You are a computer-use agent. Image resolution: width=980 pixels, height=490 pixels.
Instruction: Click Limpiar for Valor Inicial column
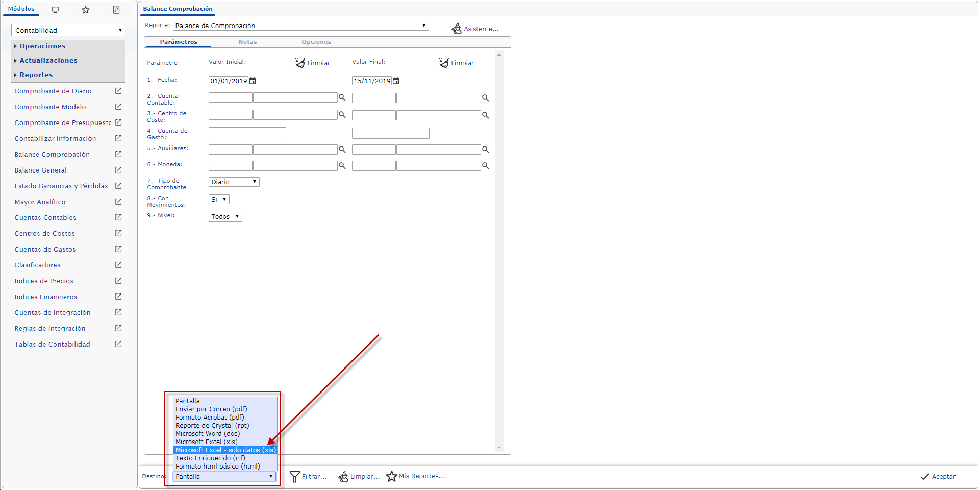click(313, 63)
